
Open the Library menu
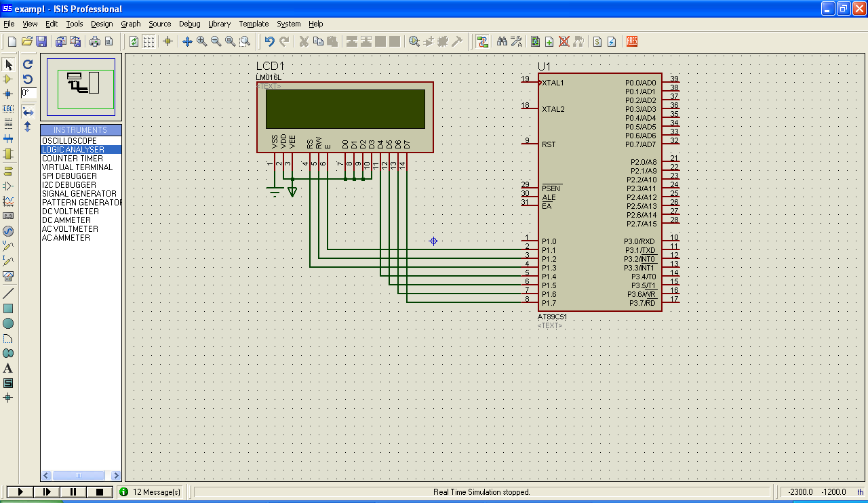click(x=219, y=24)
